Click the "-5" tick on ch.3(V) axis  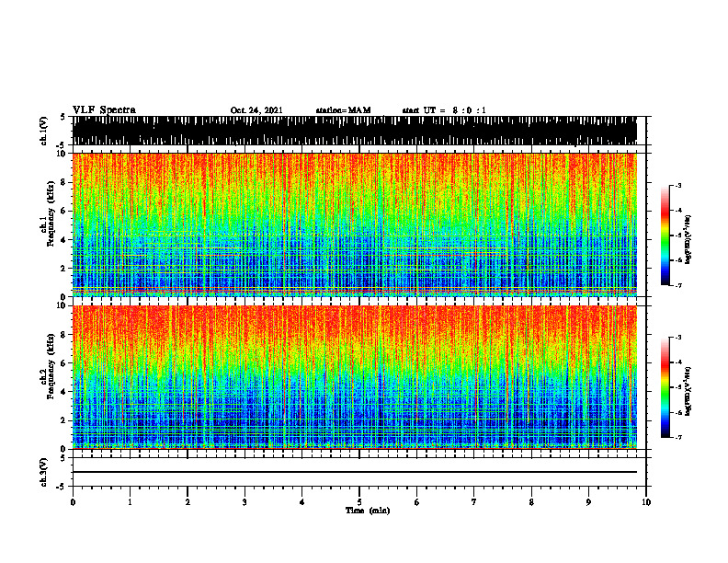pos(62,487)
